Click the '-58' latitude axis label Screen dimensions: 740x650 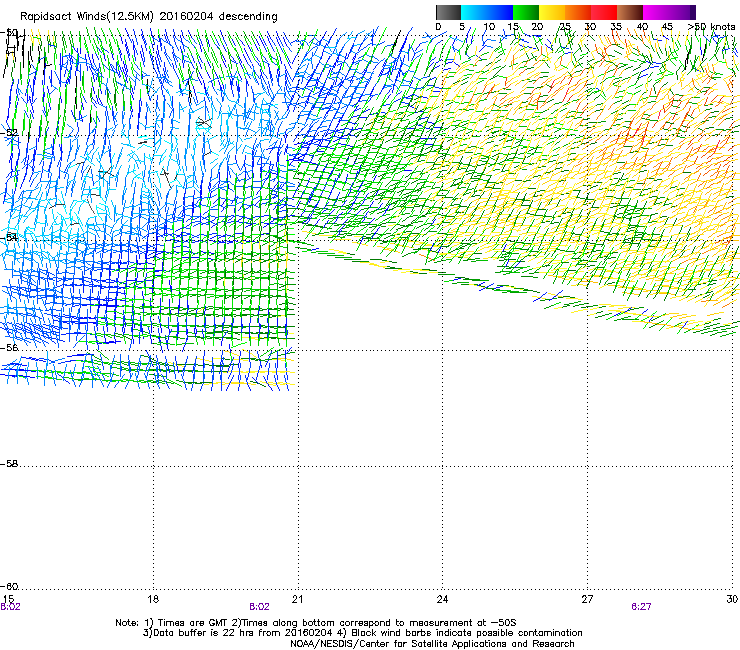coord(9,464)
